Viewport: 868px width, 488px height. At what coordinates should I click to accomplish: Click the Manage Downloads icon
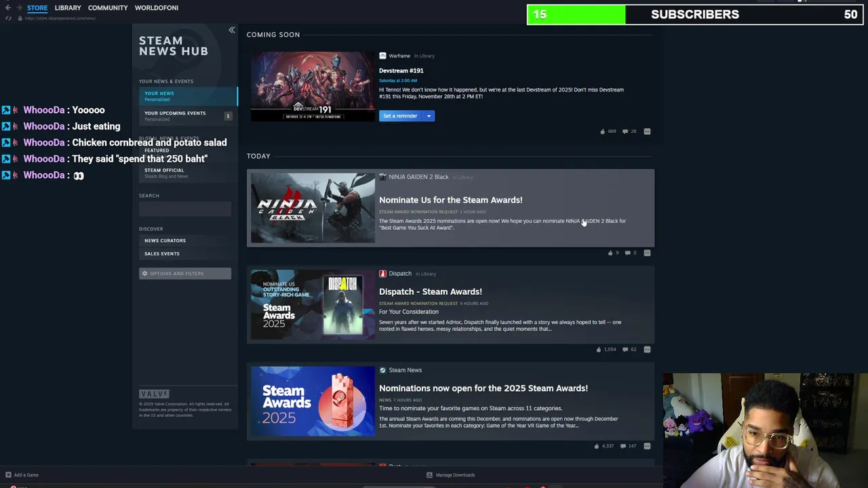(x=429, y=475)
